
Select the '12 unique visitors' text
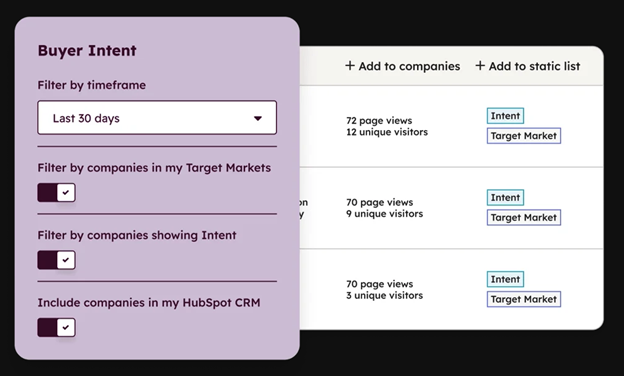387,132
